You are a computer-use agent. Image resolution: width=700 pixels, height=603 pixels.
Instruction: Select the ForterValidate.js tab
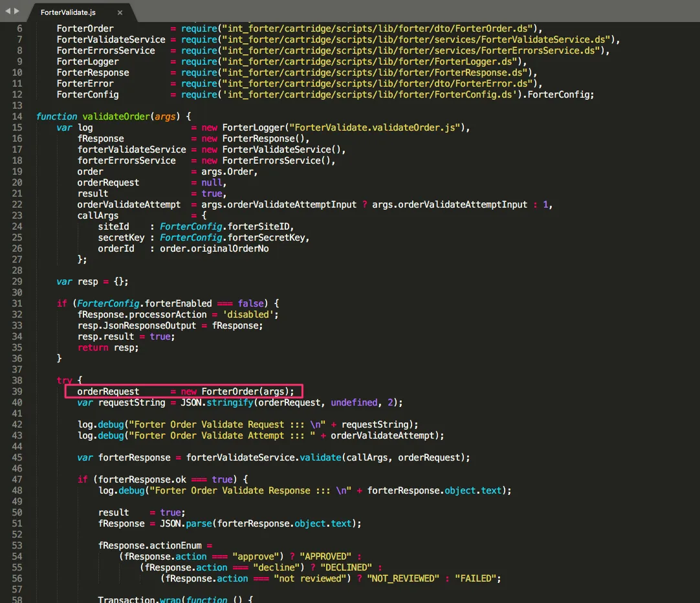pos(68,12)
